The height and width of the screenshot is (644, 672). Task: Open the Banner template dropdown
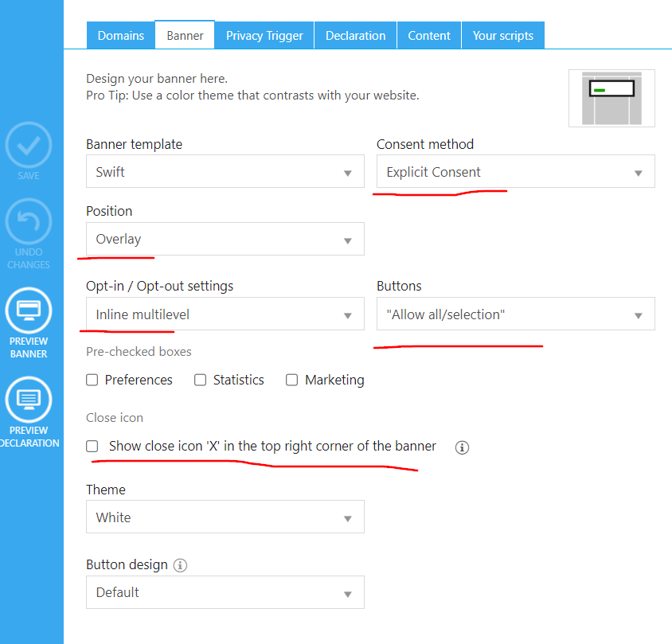point(225,172)
